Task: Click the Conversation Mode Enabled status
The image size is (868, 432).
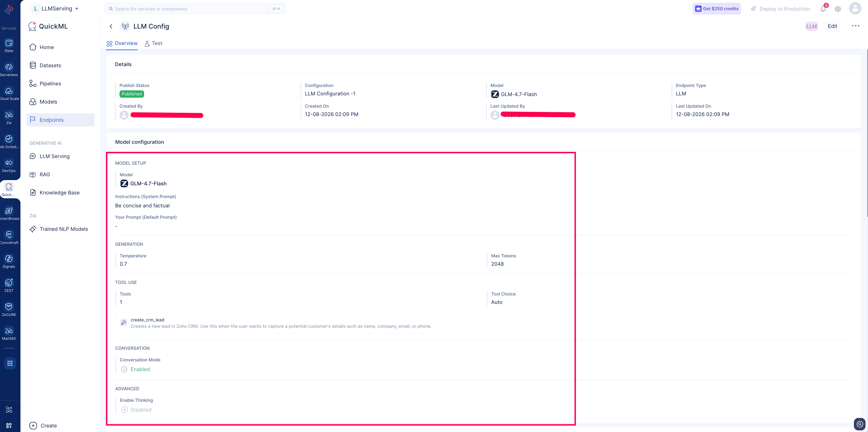Action: point(135,369)
